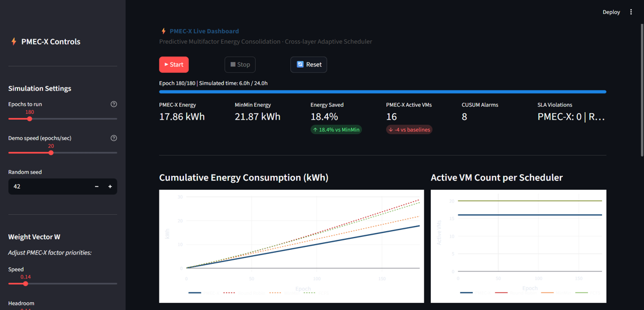Click the Energy Saved value 18.4%
The height and width of the screenshot is (310, 644).
323,117
